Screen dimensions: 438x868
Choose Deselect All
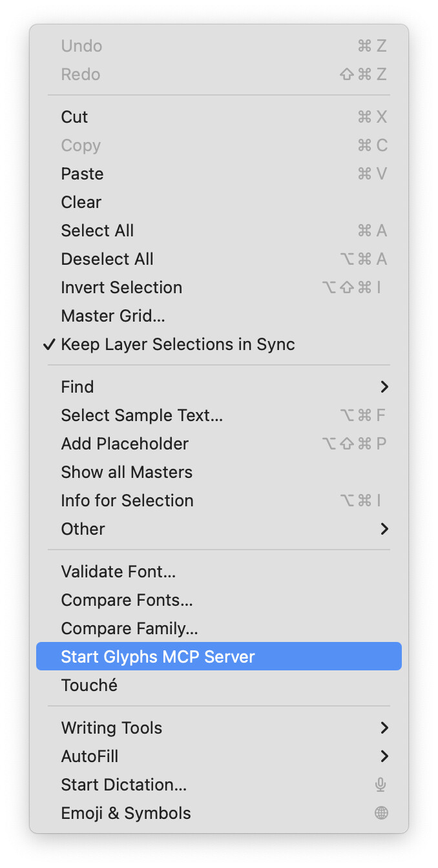tap(107, 259)
